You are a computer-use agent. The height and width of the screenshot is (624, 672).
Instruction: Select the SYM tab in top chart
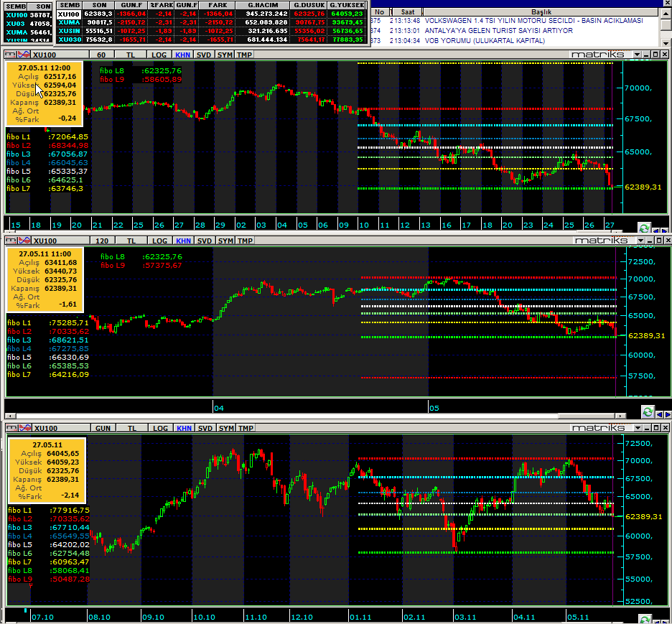point(225,55)
